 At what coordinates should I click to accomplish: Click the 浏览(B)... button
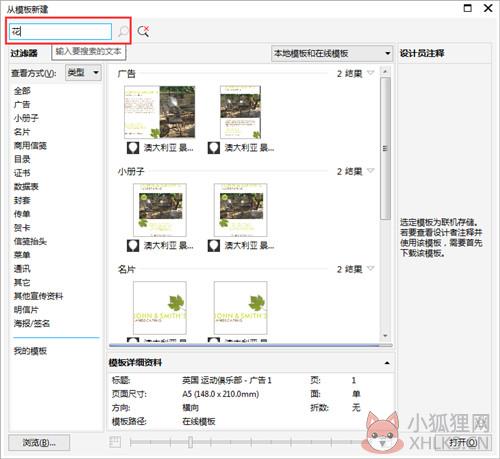click(x=39, y=443)
